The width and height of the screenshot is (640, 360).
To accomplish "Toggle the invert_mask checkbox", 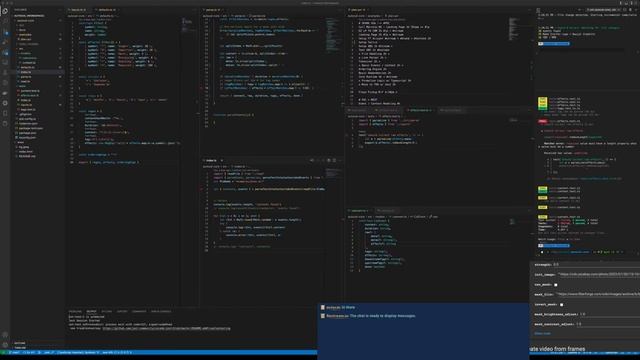I will click(562, 304).
